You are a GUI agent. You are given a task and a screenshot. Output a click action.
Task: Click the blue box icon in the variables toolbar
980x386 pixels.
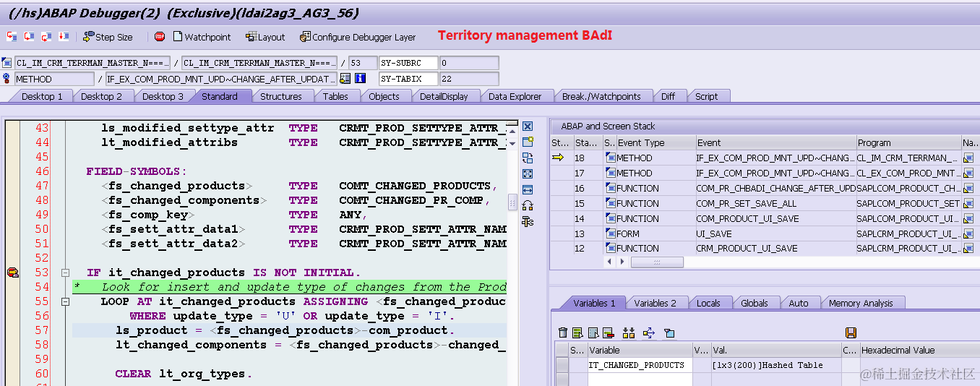point(669,333)
